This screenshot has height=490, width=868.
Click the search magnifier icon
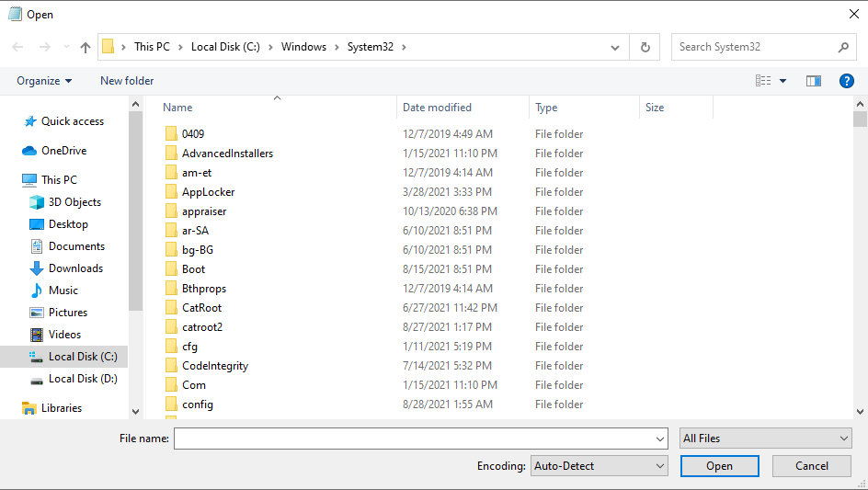[843, 47]
